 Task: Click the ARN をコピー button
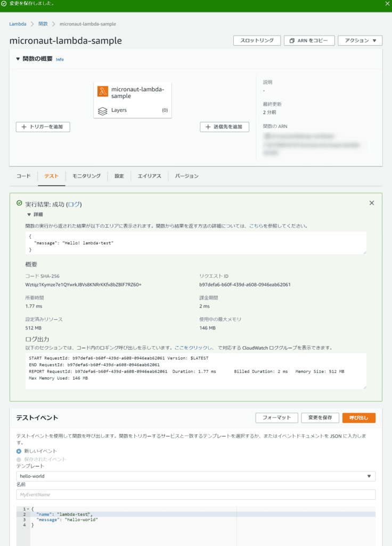pyautogui.click(x=309, y=41)
